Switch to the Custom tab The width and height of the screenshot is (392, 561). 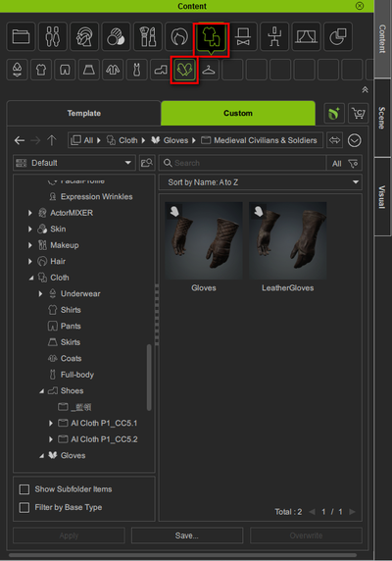point(238,113)
